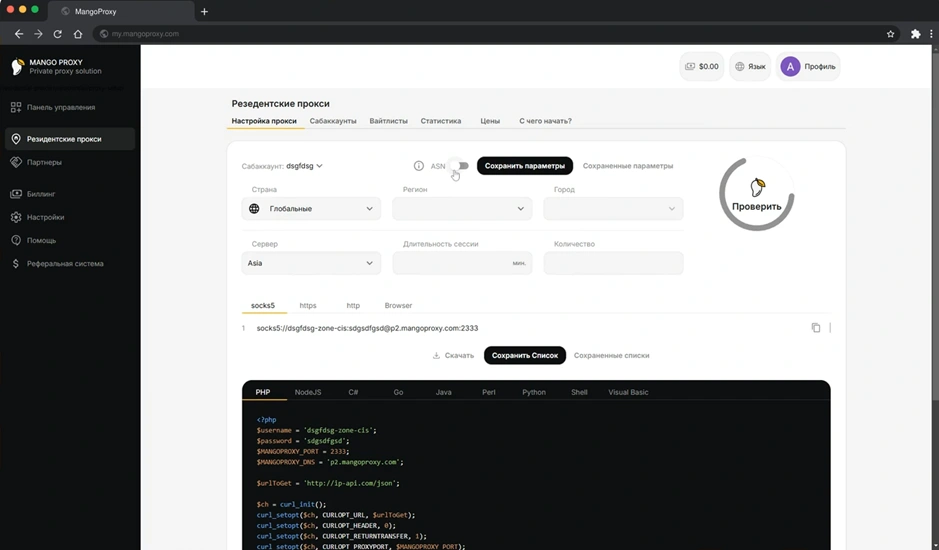The width and height of the screenshot is (939, 550).
Task: Switch to Статистика tab
Action: [441, 121]
